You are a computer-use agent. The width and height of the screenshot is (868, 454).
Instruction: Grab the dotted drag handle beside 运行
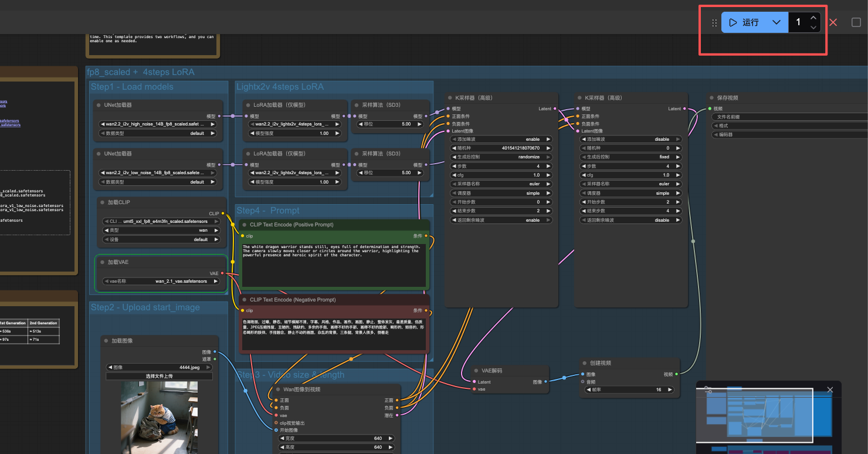714,23
